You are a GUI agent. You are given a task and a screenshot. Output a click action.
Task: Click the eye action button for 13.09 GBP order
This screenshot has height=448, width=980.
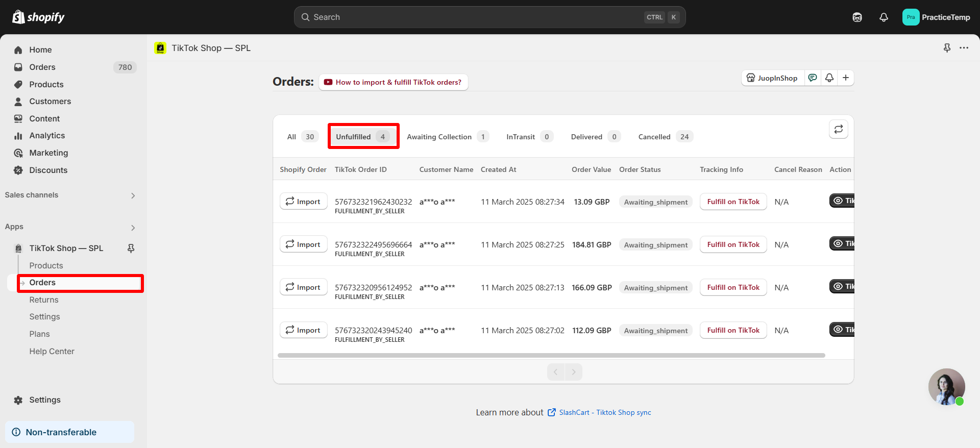[842, 201]
